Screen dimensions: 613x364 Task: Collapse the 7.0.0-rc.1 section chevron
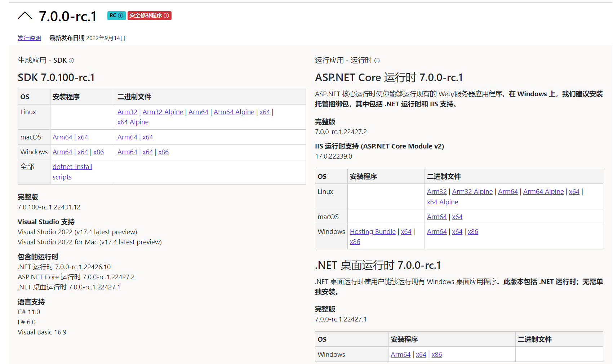[x=25, y=16]
